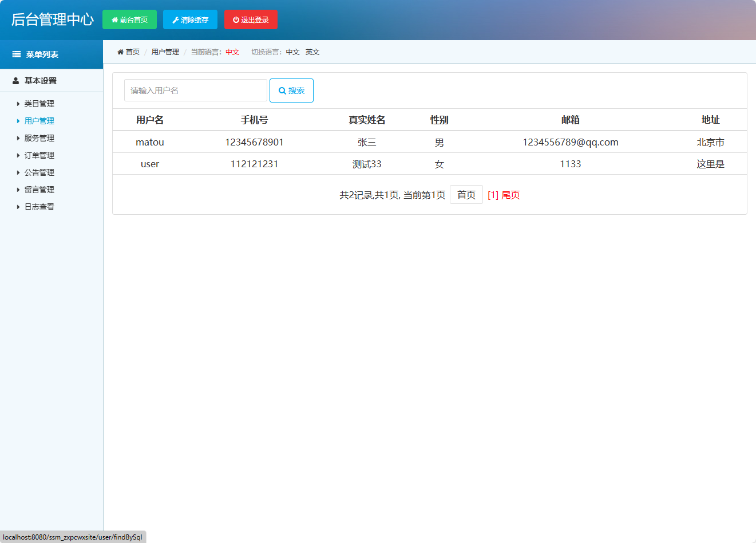Open 日志查看 from the sidebar
The height and width of the screenshot is (543, 756).
tap(39, 206)
